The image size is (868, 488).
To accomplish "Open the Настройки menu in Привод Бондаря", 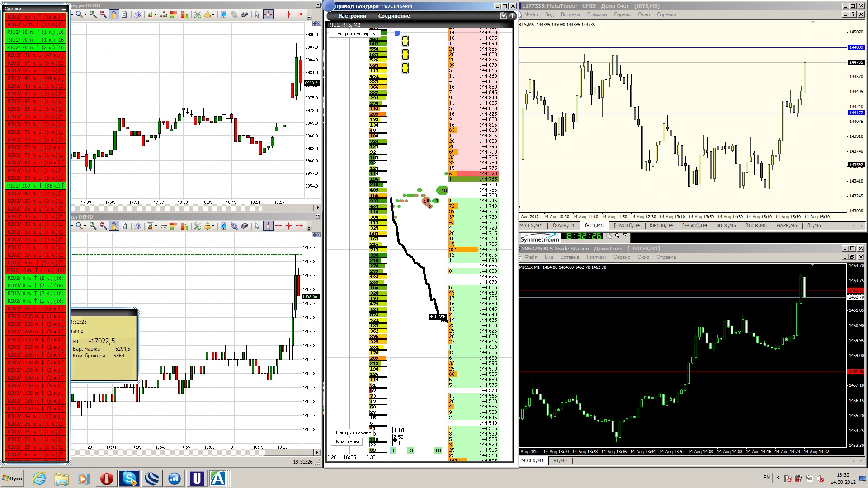I will click(x=352, y=16).
